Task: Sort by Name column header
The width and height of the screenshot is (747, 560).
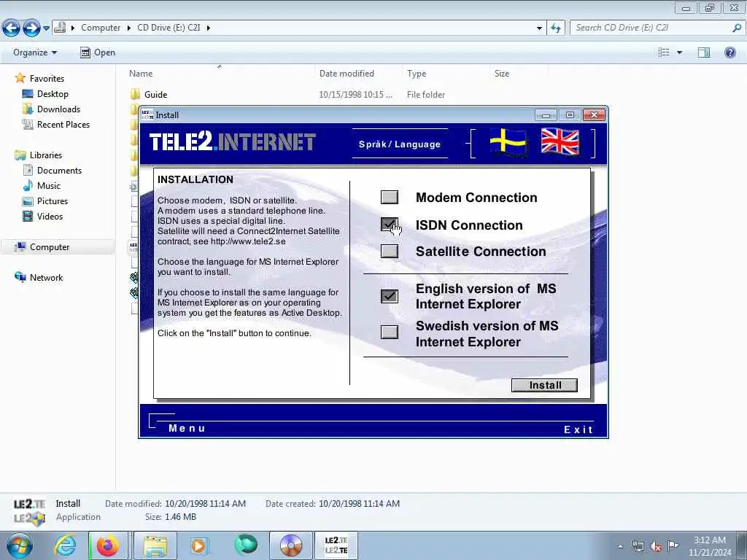Action: 141,74
